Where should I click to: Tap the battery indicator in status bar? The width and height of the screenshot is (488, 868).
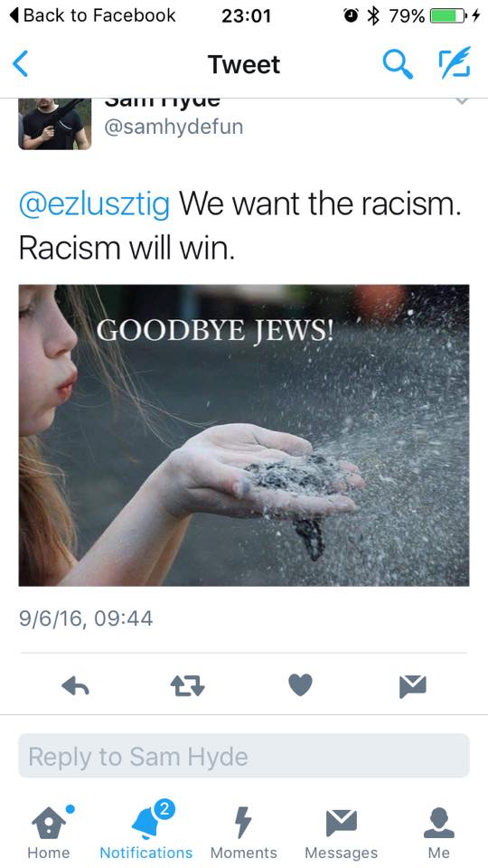point(448,16)
